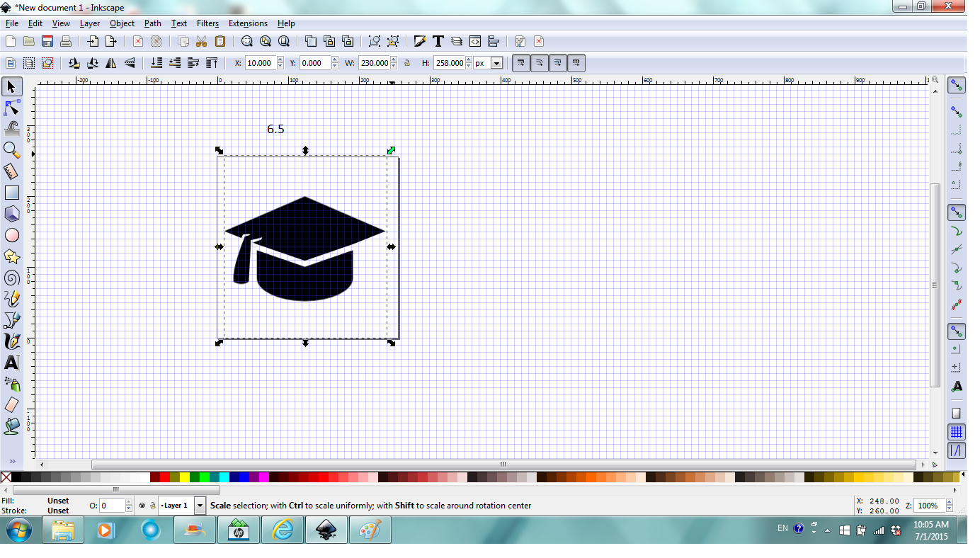Raise selection to top
The image size is (980, 558).
(212, 63)
